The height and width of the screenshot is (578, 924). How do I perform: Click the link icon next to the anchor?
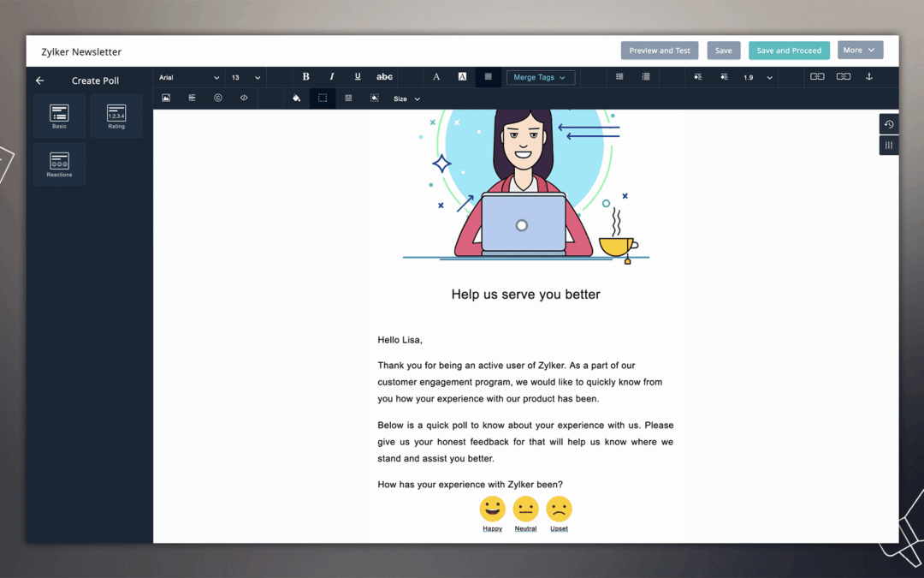pyautogui.click(x=844, y=77)
